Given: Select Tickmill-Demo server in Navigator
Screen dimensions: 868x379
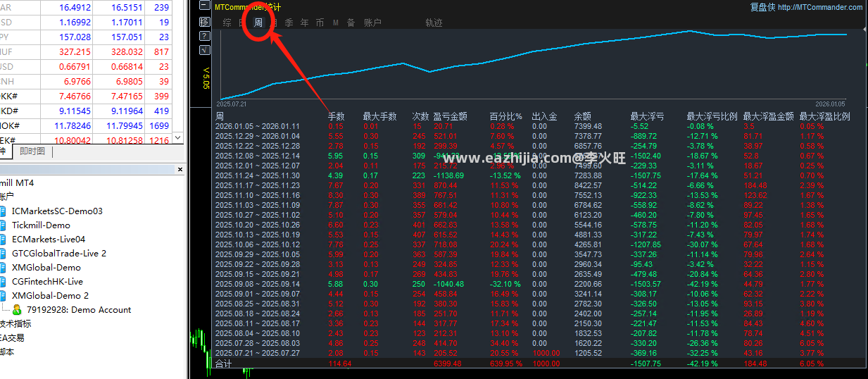Looking at the screenshot, I should (41, 225).
